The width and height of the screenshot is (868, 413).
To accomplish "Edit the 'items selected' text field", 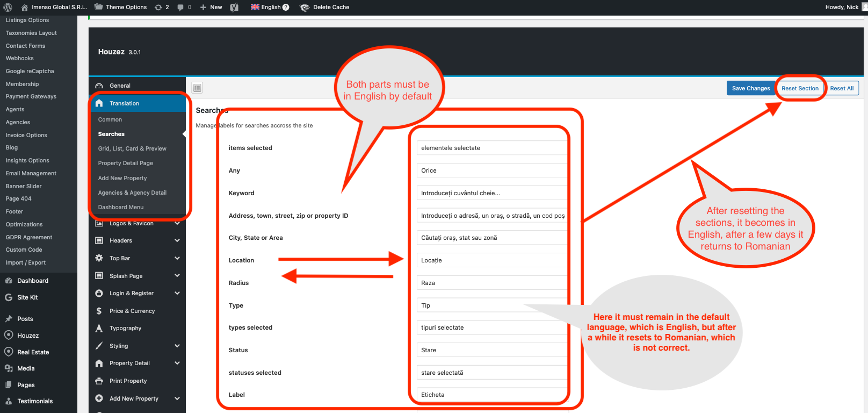I will pos(492,148).
